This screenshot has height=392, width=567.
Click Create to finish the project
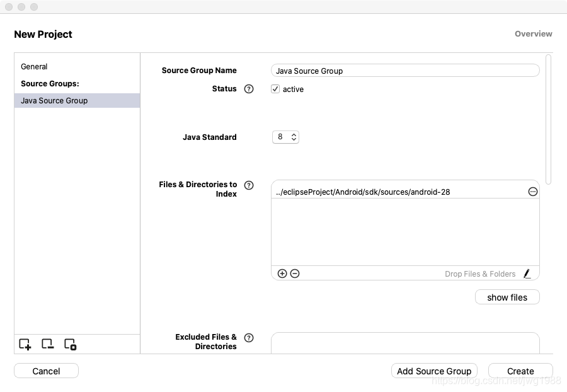(x=520, y=371)
